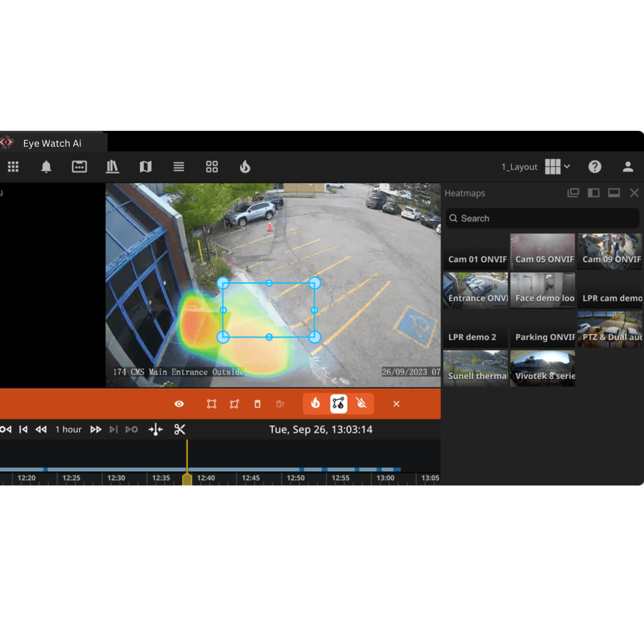Click the Tue, Sep 26, 13:03:14 timestamp
The image size is (644, 644).
coord(321,429)
